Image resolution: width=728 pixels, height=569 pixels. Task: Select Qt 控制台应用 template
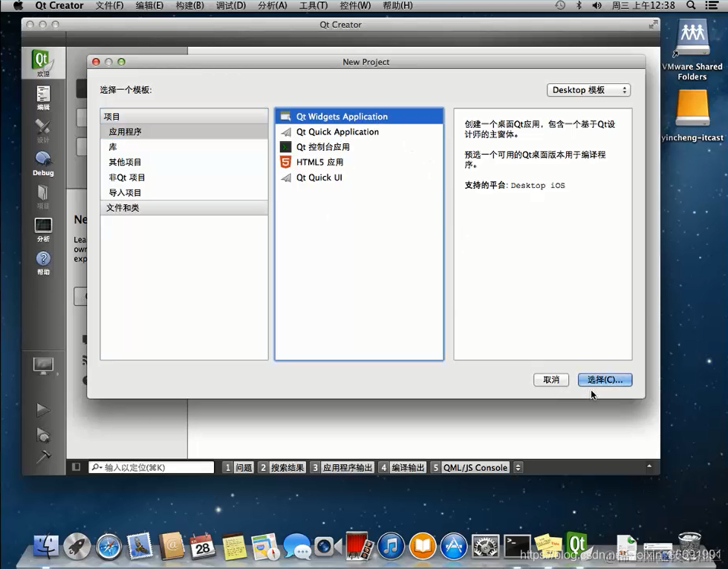[x=359, y=147]
